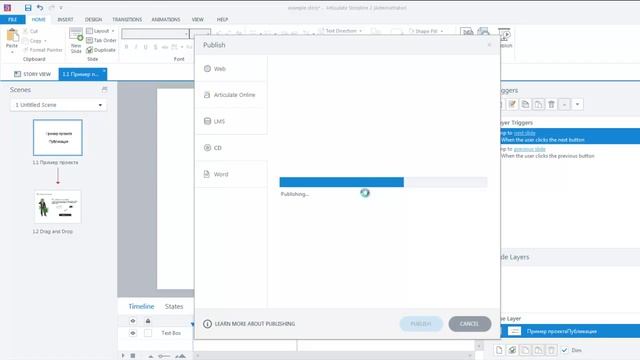Toggle Italic formatting in Font group
Viewport: 640px width, 360px height.
(136, 47)
